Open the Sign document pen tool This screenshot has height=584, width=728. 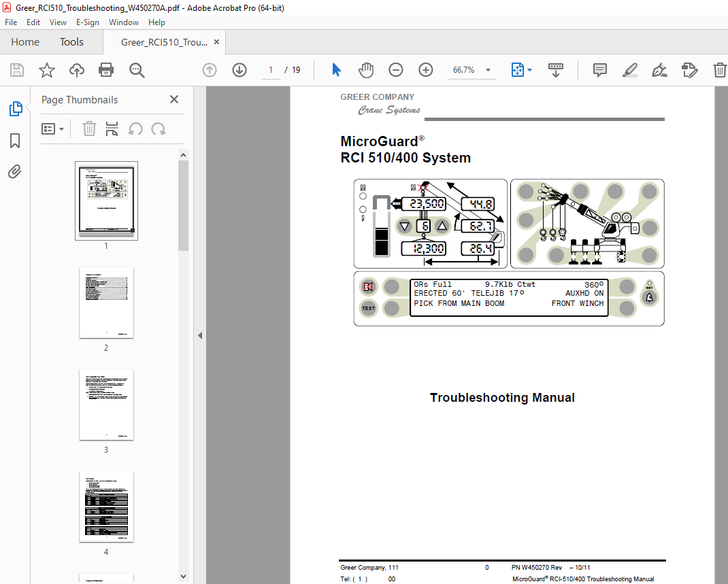point(659,70)
